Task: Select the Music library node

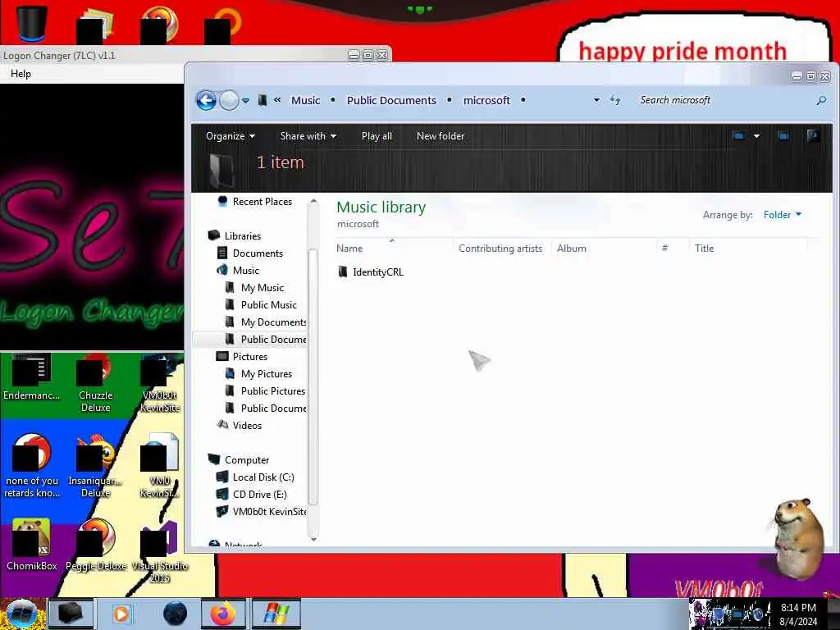Action: click(x=238, y=271)
